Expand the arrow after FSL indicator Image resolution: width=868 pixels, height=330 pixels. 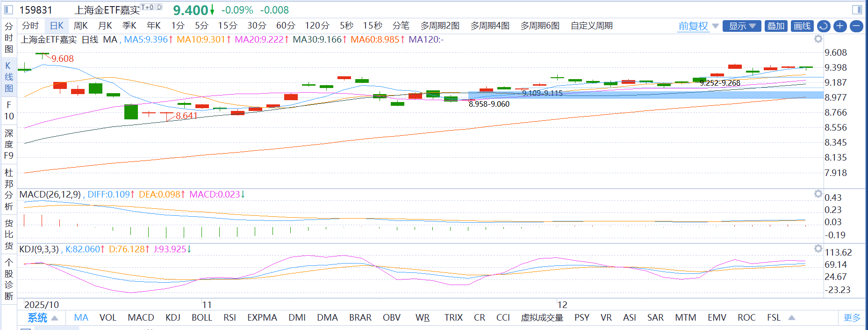(x=791, y=318)
